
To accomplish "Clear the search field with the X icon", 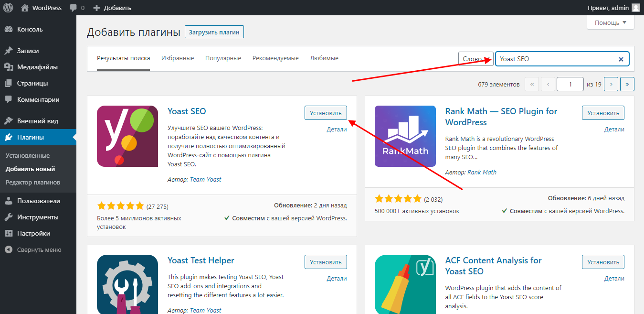I will (621, 59).
